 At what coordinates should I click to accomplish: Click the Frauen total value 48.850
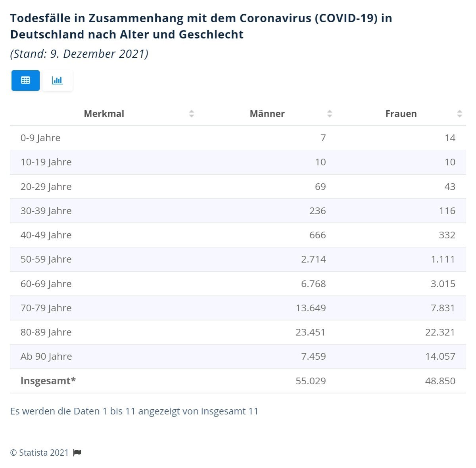tap(440, 381)
